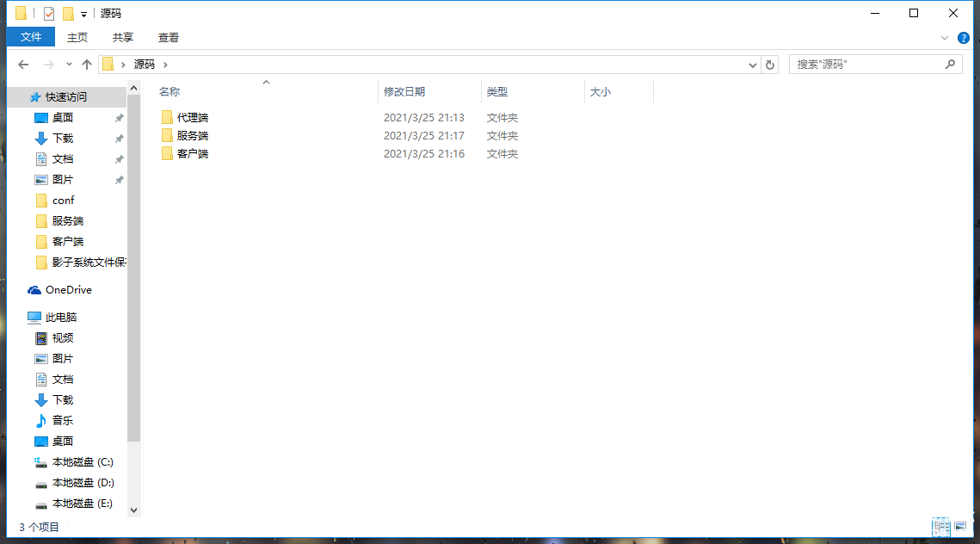Click properties icon in title bar quick access

point(49,13)
